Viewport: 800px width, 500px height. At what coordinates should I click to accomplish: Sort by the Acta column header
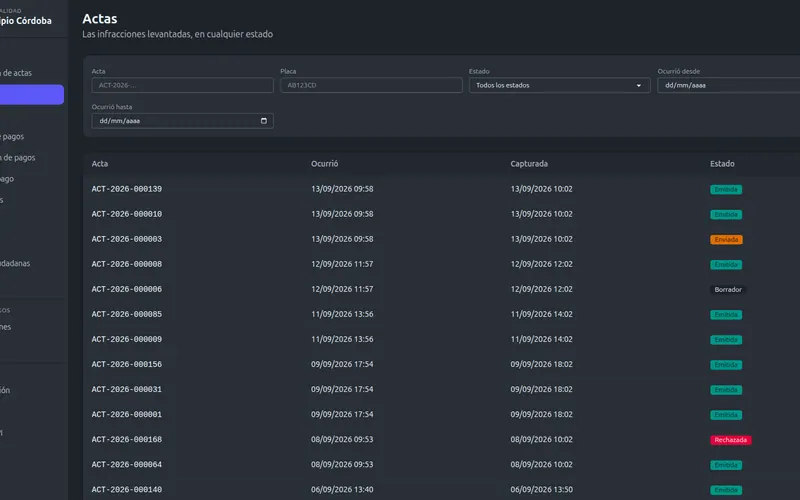pos(100,164)
